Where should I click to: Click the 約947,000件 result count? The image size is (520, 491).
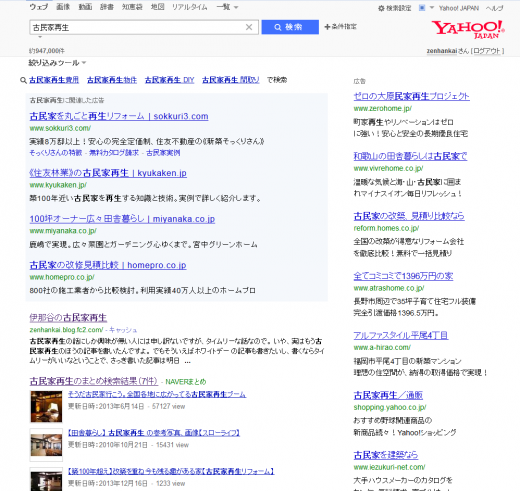pyautogui.click(x=47, y=51)
